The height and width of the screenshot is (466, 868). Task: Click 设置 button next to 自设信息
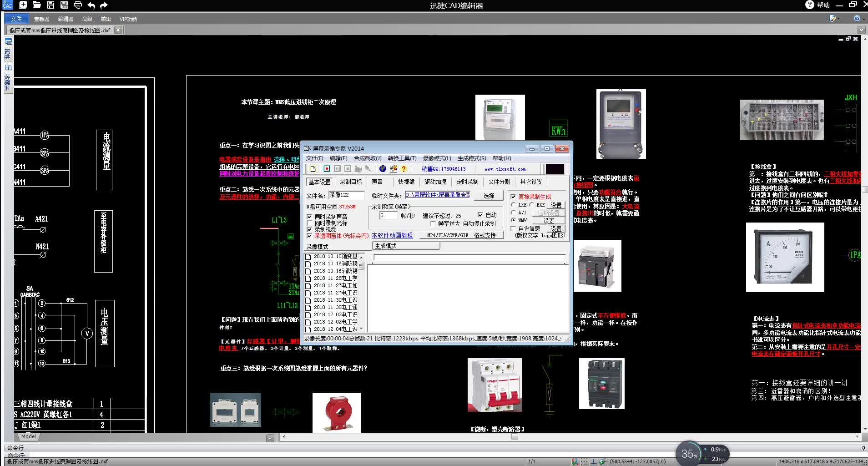click(x=556, y=228)
